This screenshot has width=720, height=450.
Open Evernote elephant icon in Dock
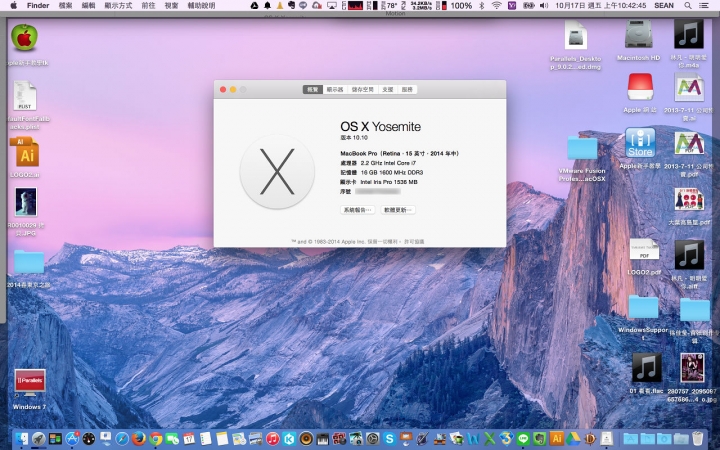(540, 439)
